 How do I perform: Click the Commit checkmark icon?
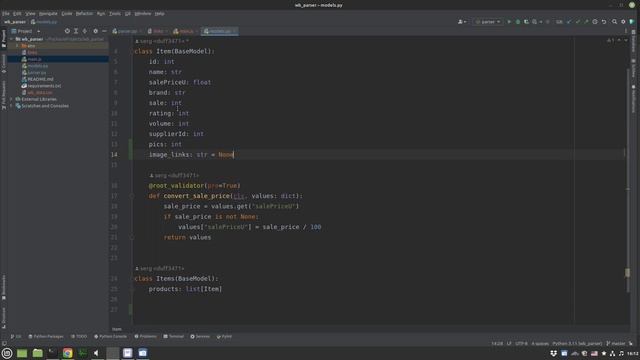tap(578, 22)
